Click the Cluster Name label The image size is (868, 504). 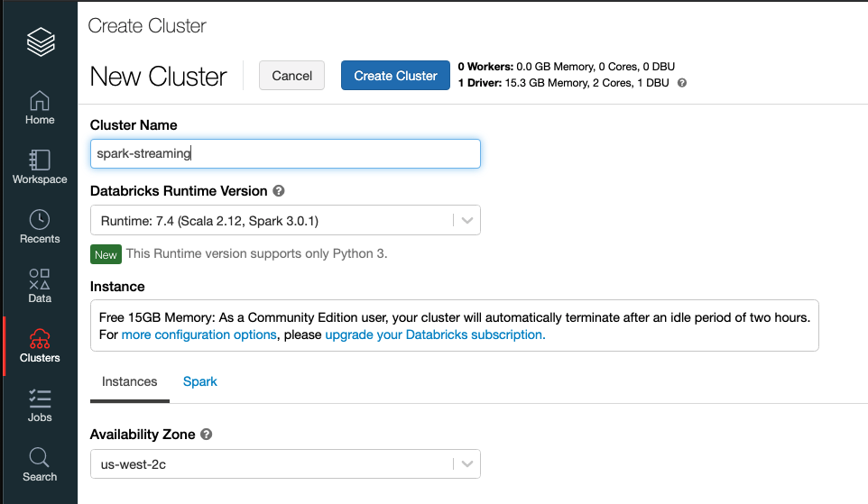pyautogui.click(x=134, y=125)
